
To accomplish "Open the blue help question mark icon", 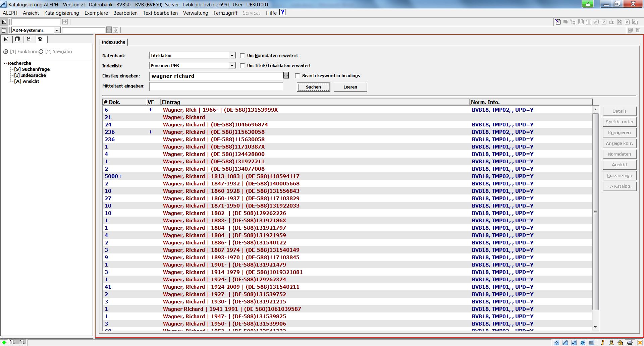I will click(x=282, y=12).
